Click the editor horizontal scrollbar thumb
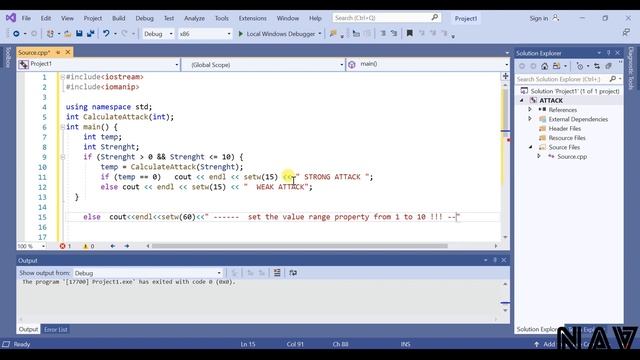Viewport: 640px width, 360px height. pyautogui.click(x=300, y=246)
